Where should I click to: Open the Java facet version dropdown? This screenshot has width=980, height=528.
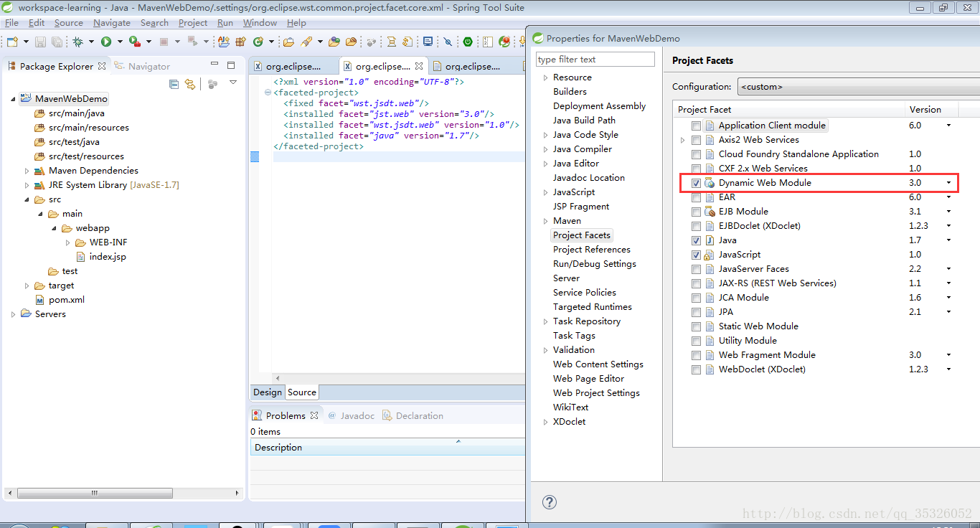[948, 240]
